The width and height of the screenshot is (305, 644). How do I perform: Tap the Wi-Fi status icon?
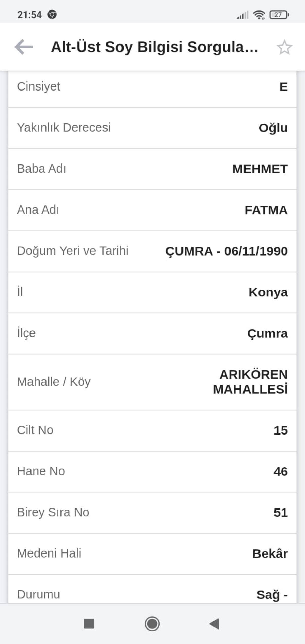(259, 15)
